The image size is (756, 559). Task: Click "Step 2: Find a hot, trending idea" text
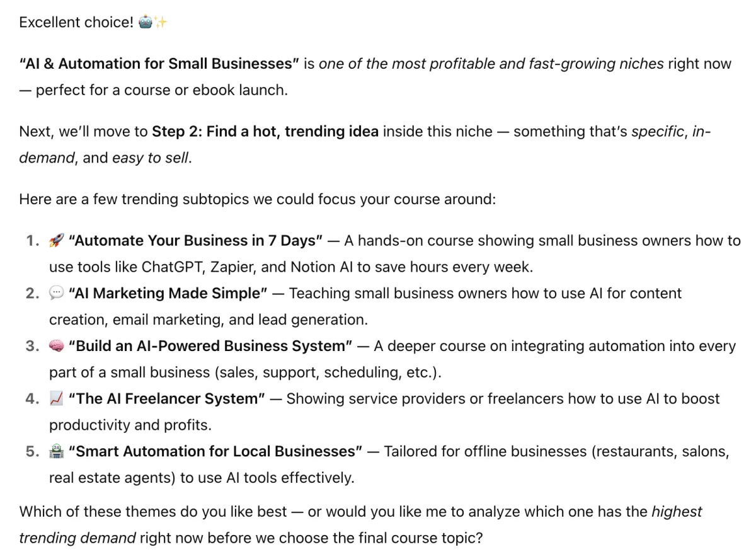point(265,131)
